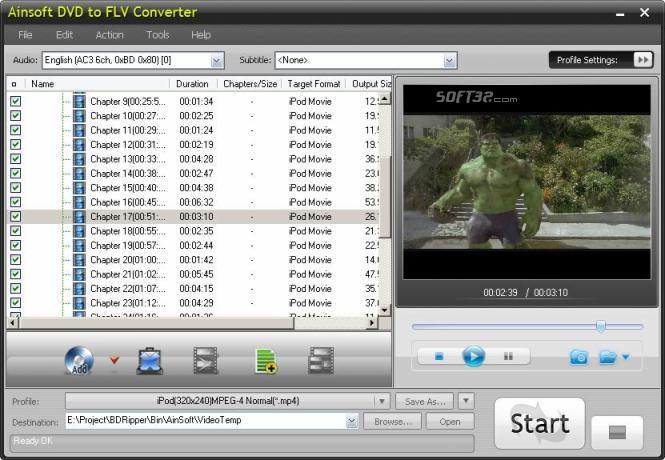665x460 pixels.
Task: Select the Chapter 22 row
Action: point(193,289)
